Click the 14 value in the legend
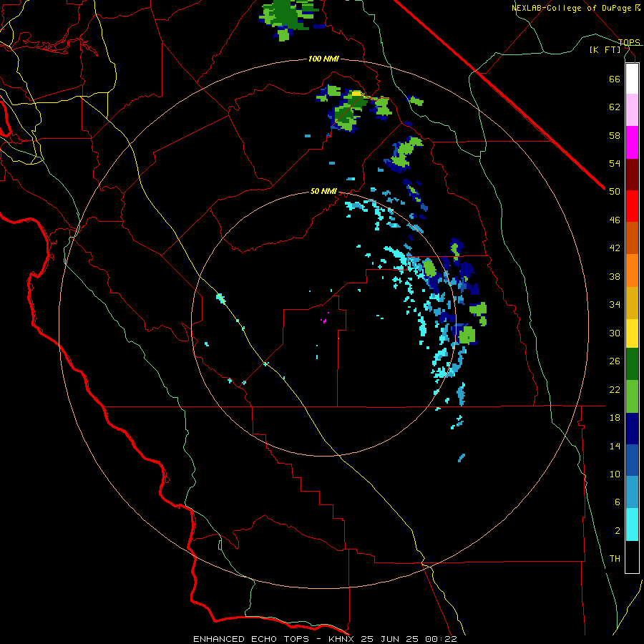644x644 pixels. [615, 446]
